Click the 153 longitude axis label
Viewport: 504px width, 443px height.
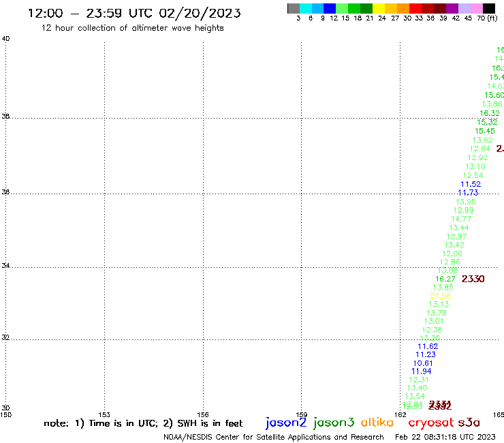click(104, 414)
